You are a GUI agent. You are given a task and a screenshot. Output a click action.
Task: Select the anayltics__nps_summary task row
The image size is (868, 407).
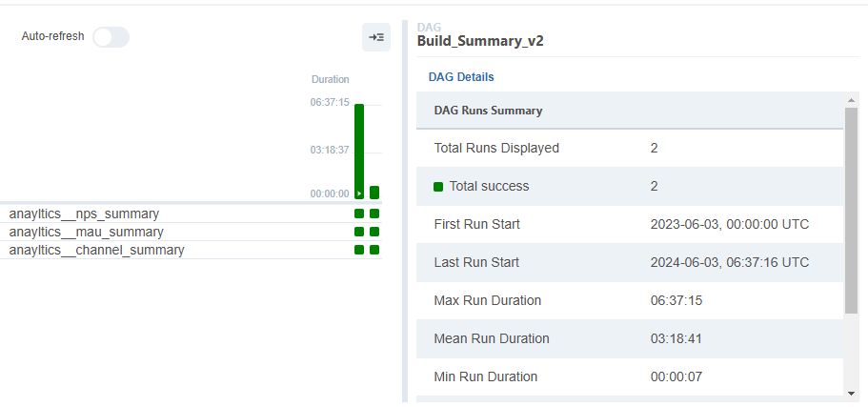(x=191, y=214)
